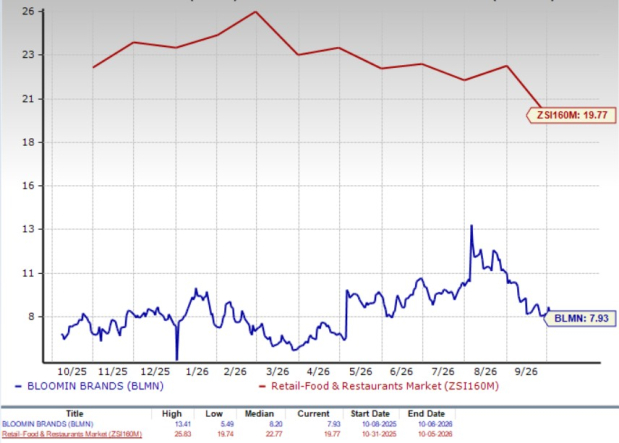The width and height of the screenshot is (619, 443).
Task: Click BLMN end date 10-06-2026
Action: tap(435, 424)
